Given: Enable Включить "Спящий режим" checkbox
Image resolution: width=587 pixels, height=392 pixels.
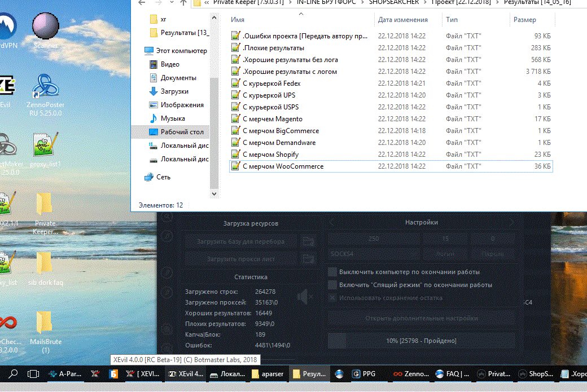Looking at the screenshot, I should tap(332, 285).
